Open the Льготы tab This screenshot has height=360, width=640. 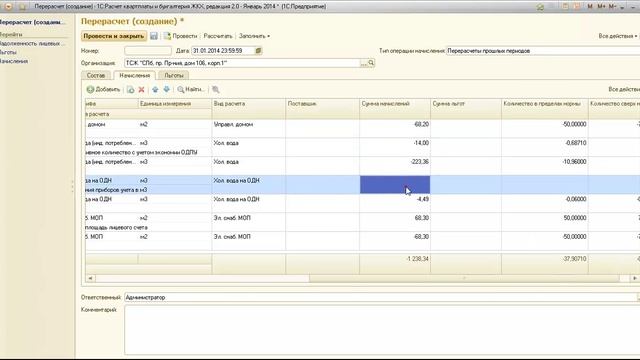tap(173, 76)
